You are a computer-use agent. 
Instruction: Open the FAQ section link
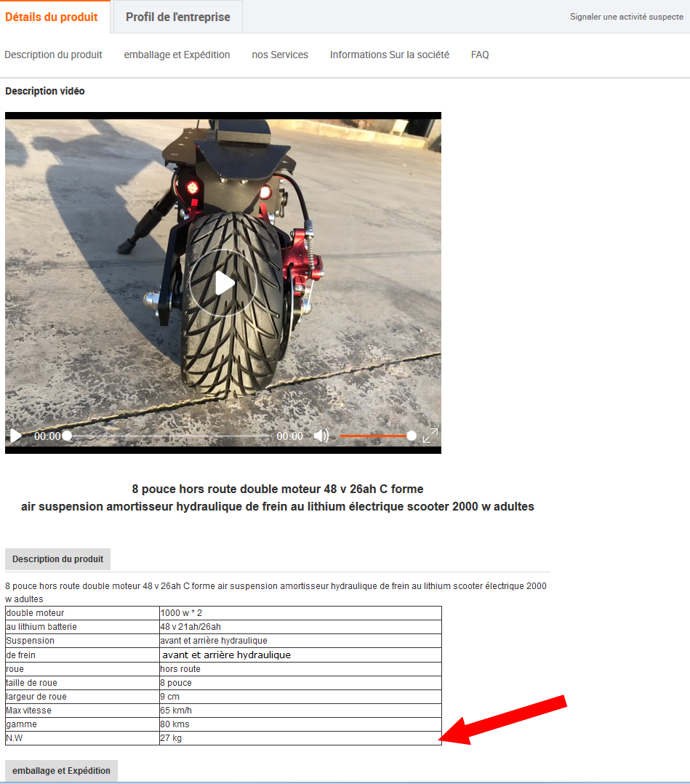[x=480, y=55]
